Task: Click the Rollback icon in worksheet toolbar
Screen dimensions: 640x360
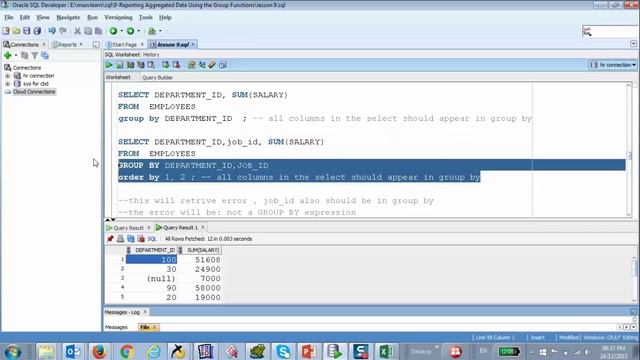Action: point(176,65)
